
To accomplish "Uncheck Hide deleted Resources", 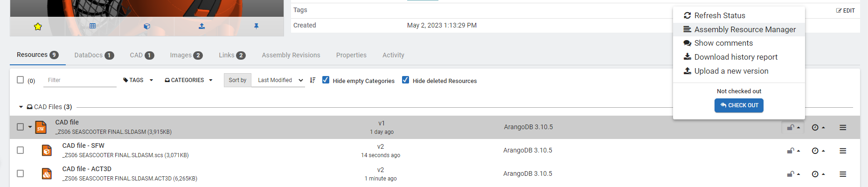I will 406,80.
